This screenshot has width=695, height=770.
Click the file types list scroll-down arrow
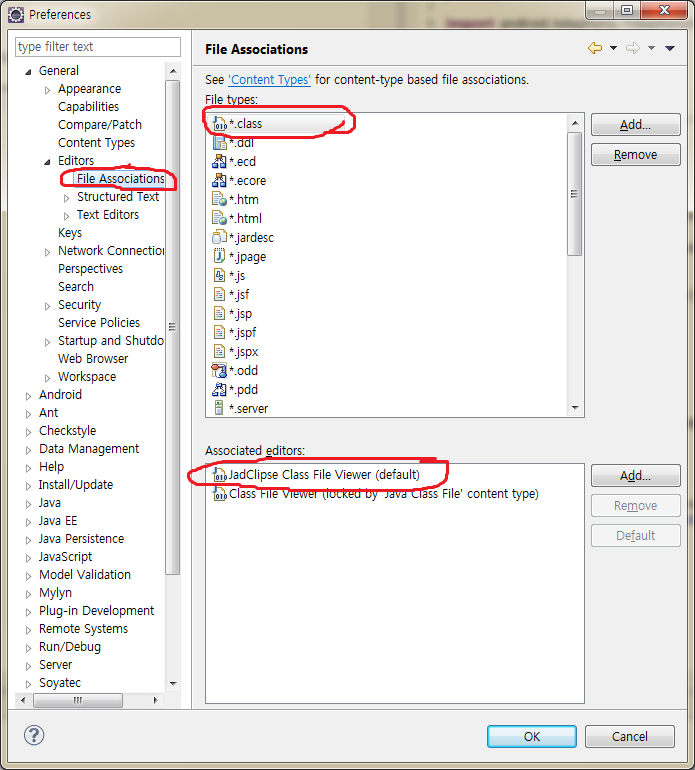coord(575,408)
